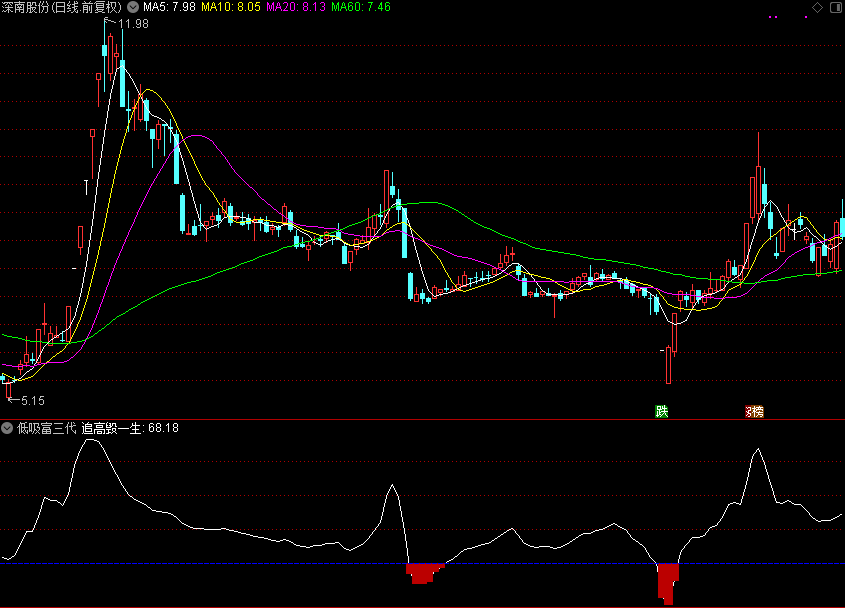Open the dropdown beside 深南股份 chart title
Screen dimensions: 845x608
pos(133,7)
